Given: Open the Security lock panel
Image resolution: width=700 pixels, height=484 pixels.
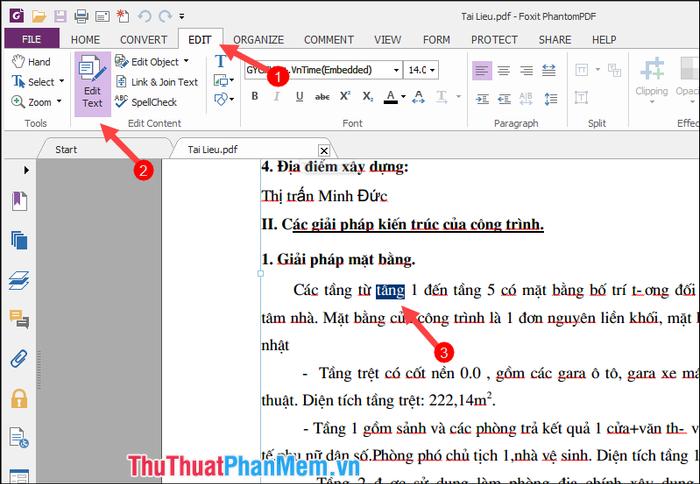Looking at the screenshot, I should pos(19,398).
